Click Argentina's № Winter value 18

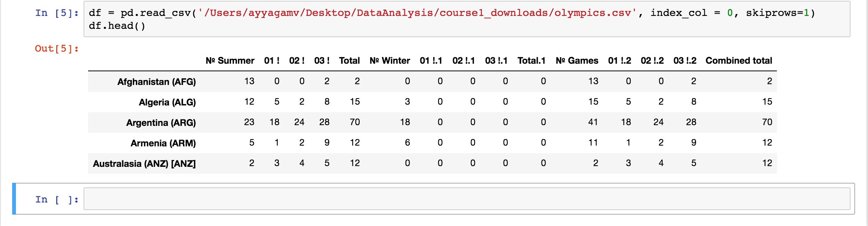pyautogui.click(x=405, y=122)
